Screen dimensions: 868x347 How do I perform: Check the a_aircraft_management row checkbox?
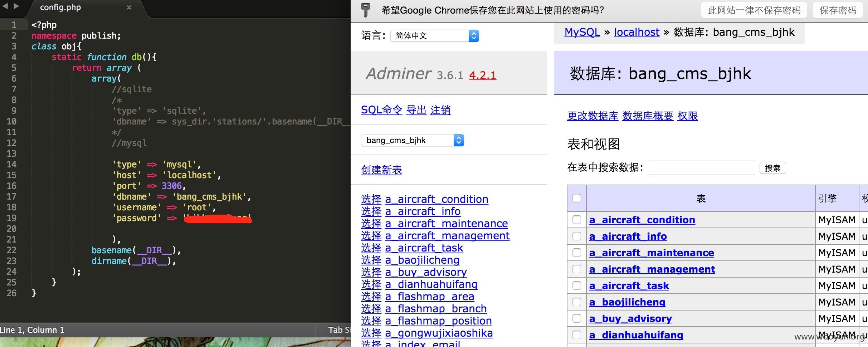(577, 269)
